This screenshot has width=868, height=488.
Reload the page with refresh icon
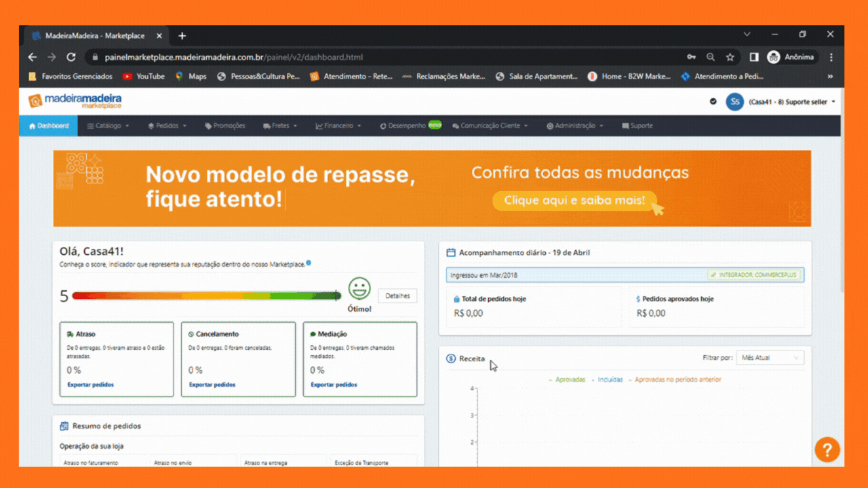pos(71,58)
